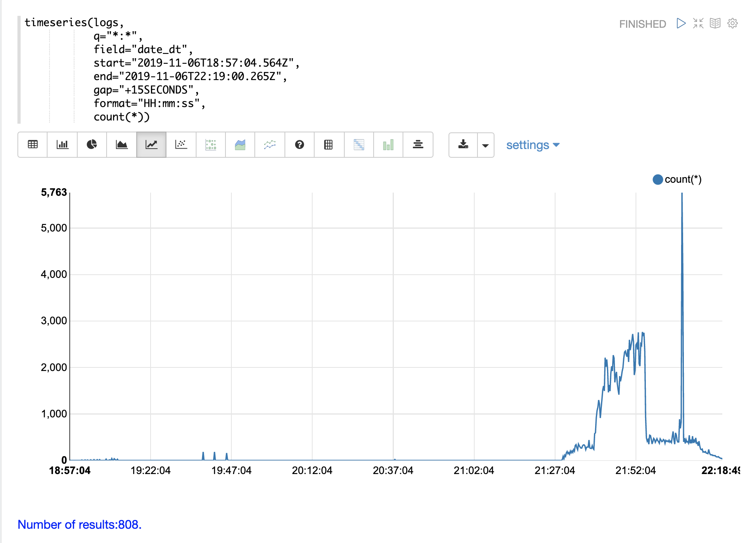This screenshot has width=756, height=543.
Task: Open paragraph gear settings menu
Action: tap(733, 23)
